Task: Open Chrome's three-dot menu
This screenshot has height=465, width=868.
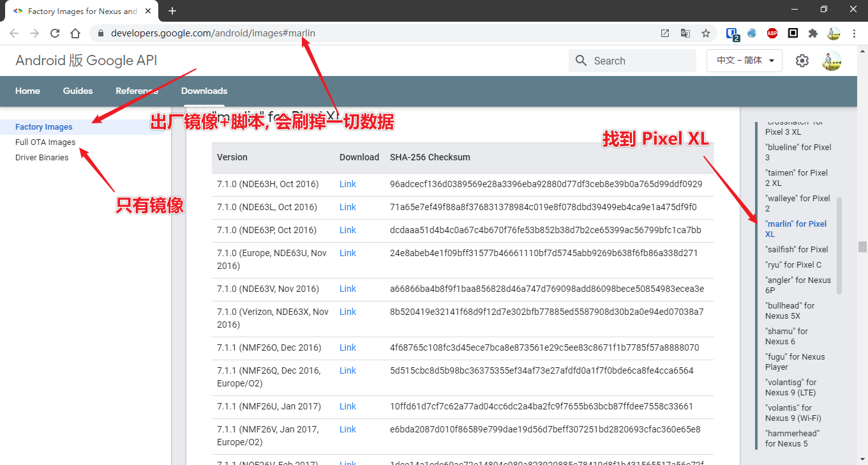Action: coord(854,33)
